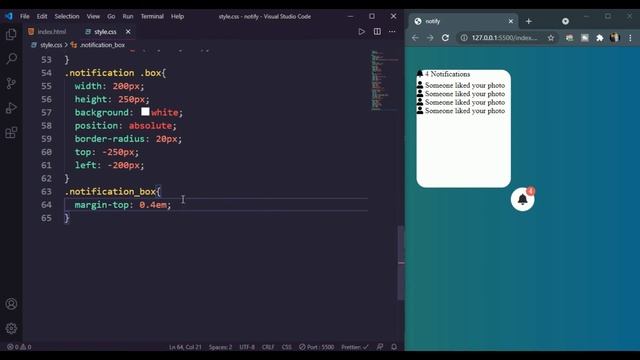Go forward in the browser
This screenshot has height=360, width=640.
(430, 38)
